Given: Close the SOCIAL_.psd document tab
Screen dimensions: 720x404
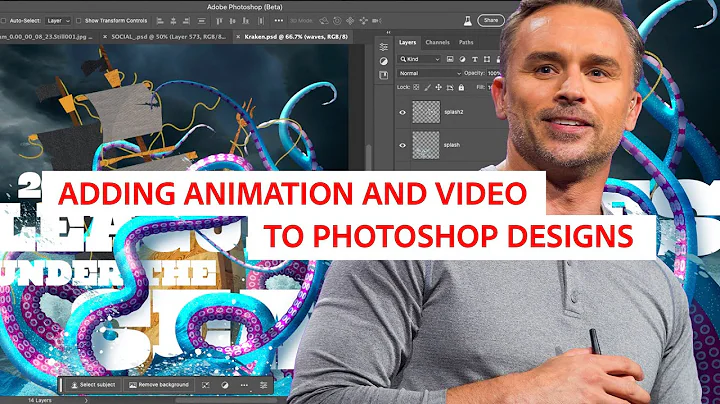Looking at the screenshot, I should click(105, 37).
